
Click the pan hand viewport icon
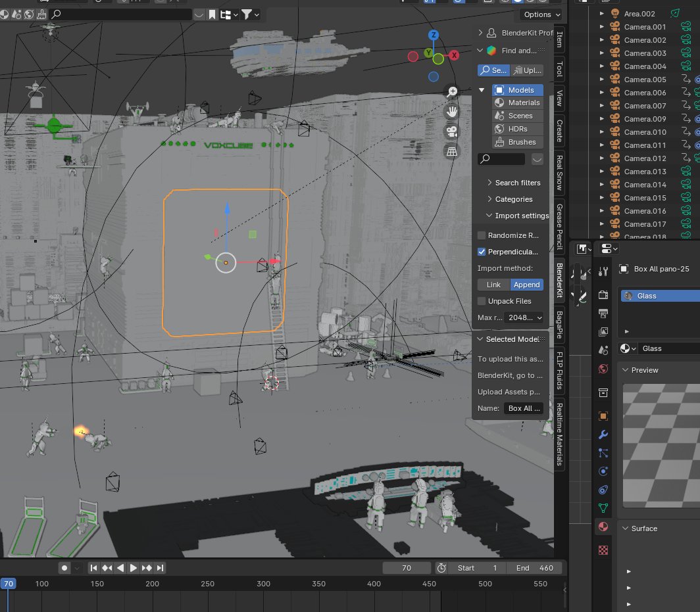coord(452,112)
